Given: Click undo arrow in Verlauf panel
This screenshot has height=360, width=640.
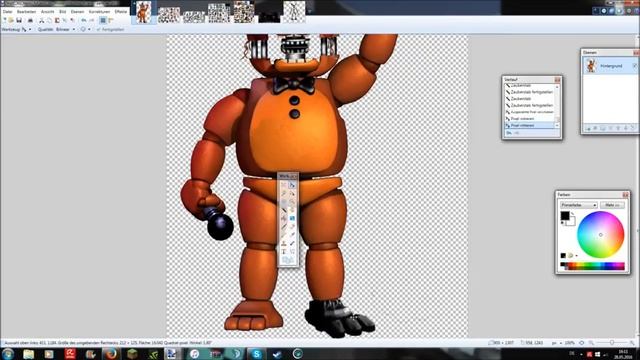Looking at the screenshot, I should coord(509,133).
